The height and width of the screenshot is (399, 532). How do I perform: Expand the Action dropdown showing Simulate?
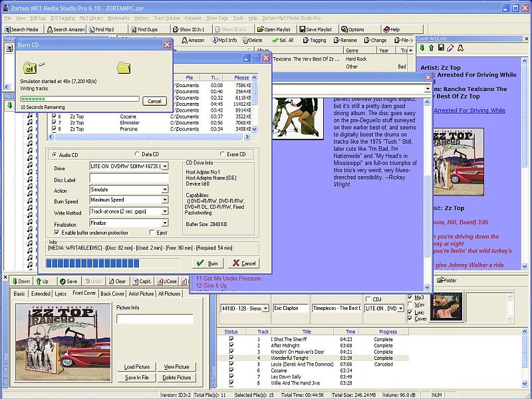(165, 190)
